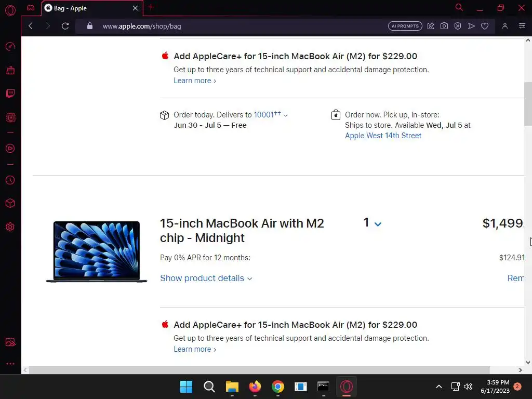Open first AppleCare+ Learn more link
532x399 pixels.
[x=195, y=81]
